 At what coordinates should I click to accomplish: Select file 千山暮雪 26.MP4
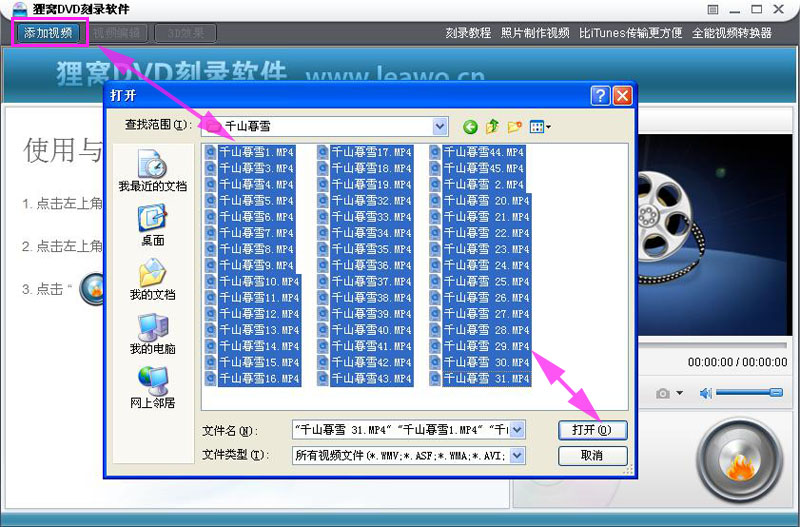487,298
